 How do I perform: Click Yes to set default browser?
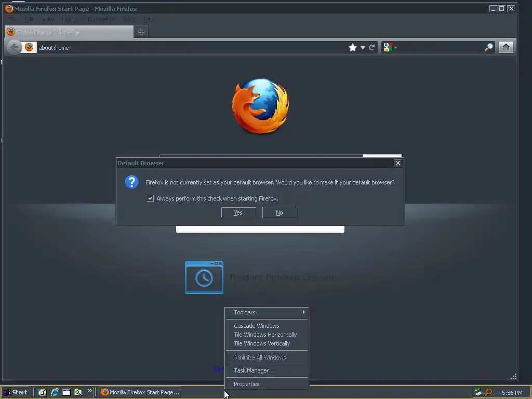[238, 212]
